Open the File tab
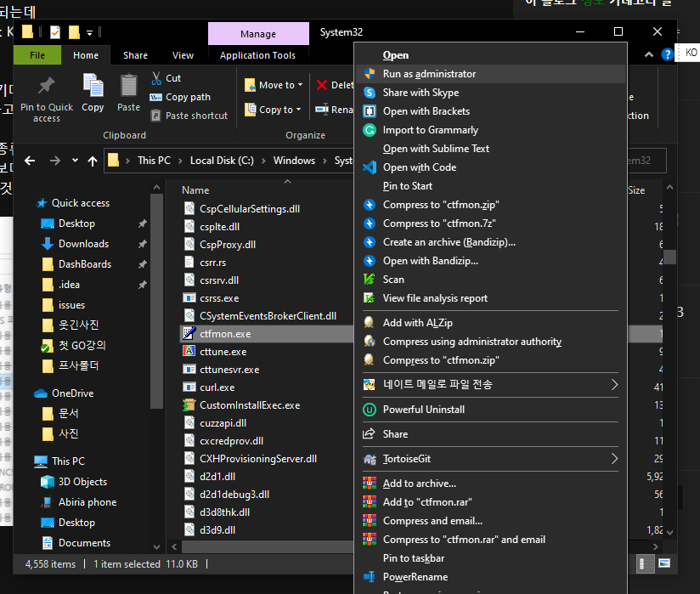Viewport: 700px width, 594px height. click(x=37, y=55)
